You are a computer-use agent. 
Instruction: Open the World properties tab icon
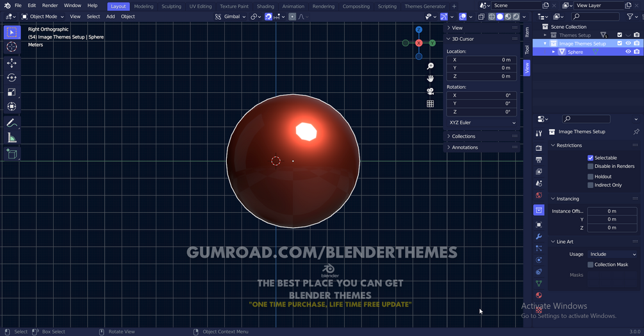[x=539, y=196]
